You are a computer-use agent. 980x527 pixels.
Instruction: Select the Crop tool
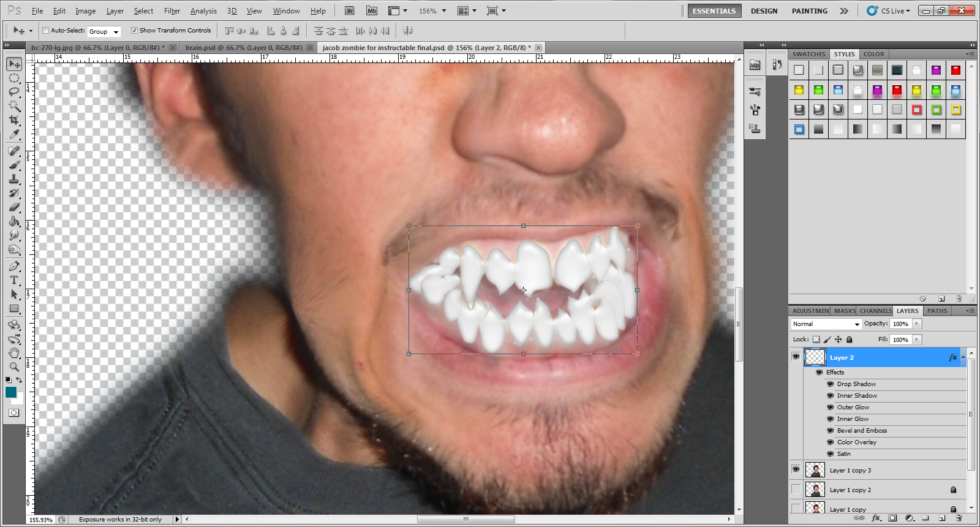(x=14, y=120)
